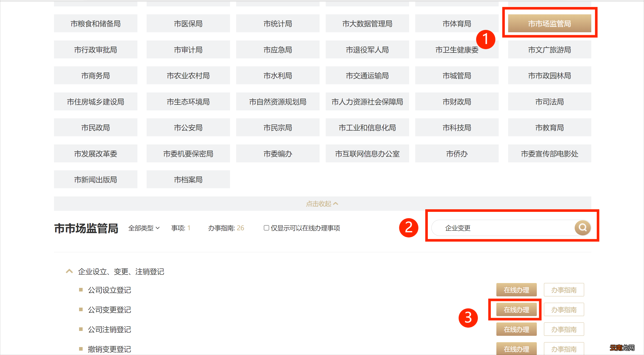The image size is (644, 355).
Task: Select the 市统计局 department
Action: (x=278, y=23)
